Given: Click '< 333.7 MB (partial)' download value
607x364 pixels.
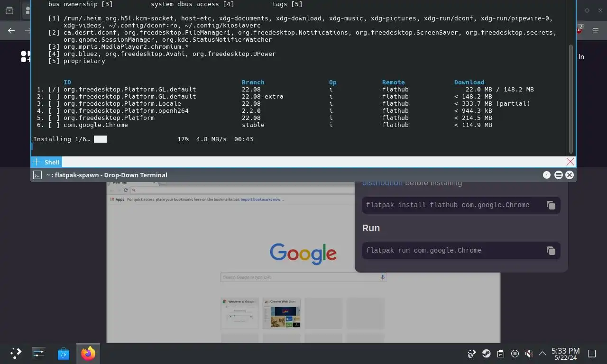Looking at the screenshot, I should point(492,104).
